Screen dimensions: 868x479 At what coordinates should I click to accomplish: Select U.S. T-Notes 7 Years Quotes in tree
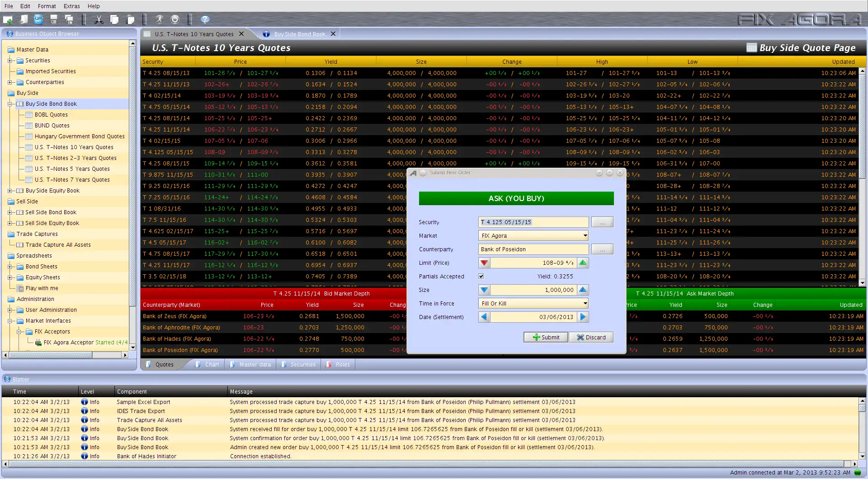click(x=72, y=180)
